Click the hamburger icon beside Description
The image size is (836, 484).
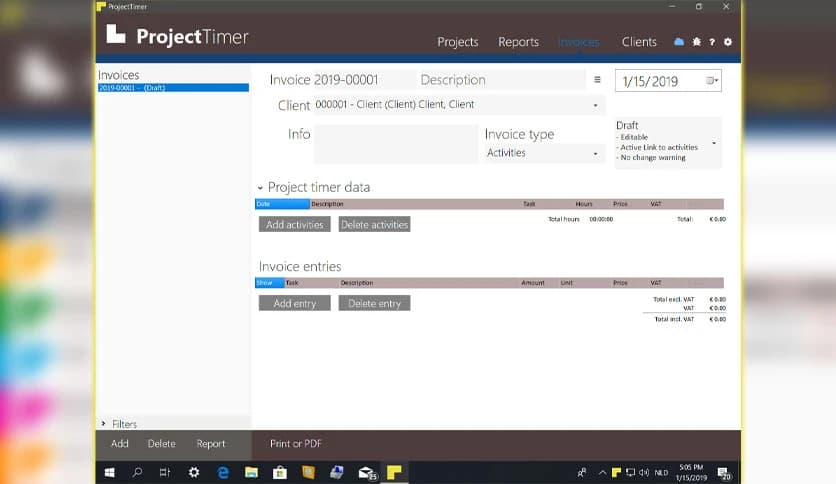[x=597, y=80]
